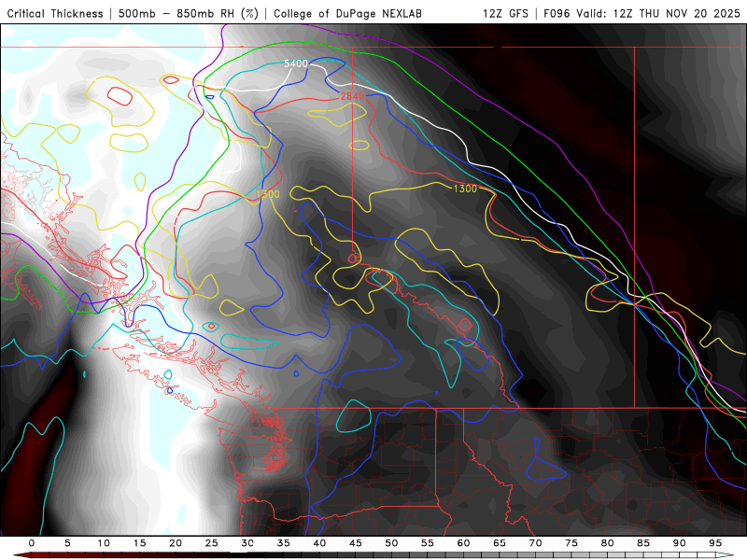This screenshot has height=560, width=747.
Task: Click the pale cyan high-end color bar arrow
Action: click(x=725, y=555)
